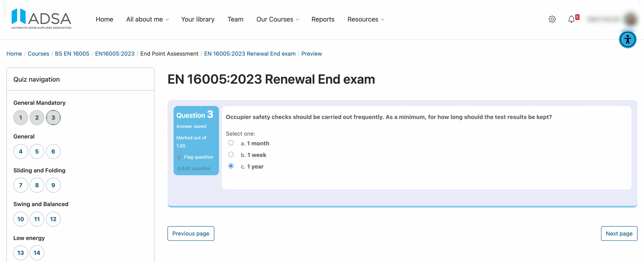The width and height of the screenshot is (644, 262).
Task: Jump to question 7 in quiz navigation
Action: click(20, 185)
